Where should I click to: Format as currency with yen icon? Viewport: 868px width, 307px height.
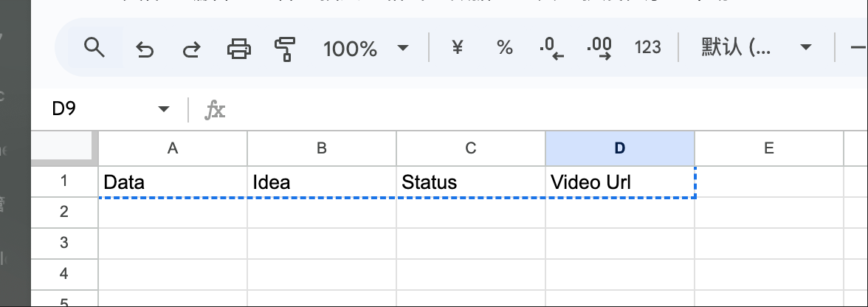(x=458, y=48)
